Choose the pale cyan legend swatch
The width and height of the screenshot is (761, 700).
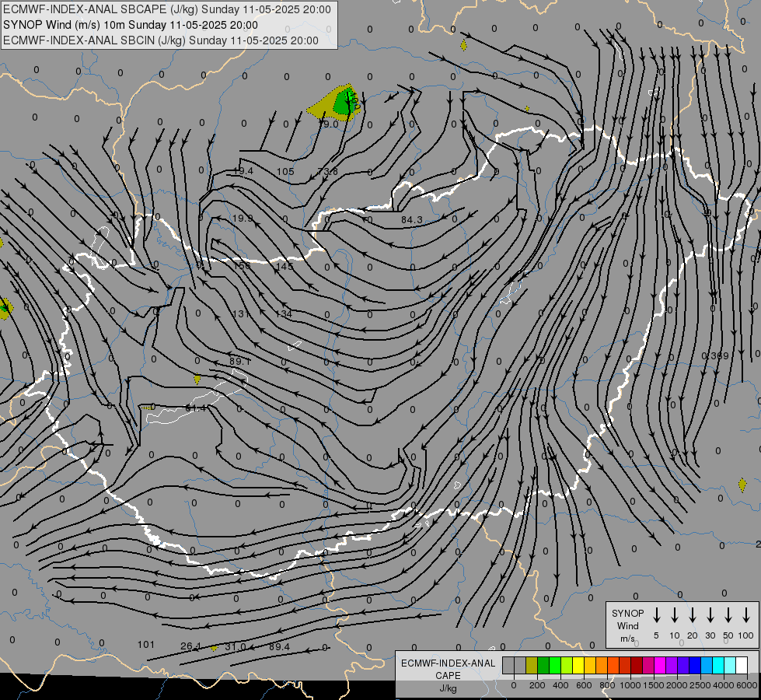729,665
